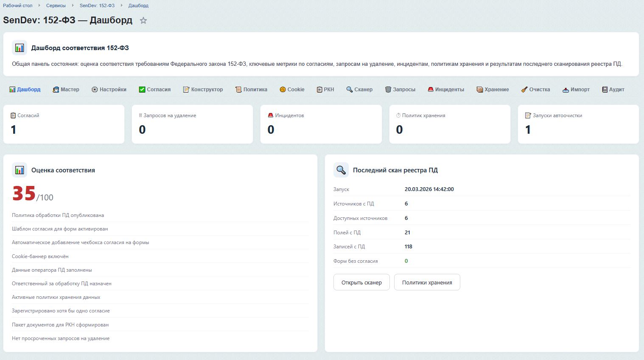644x360 pixels.
Task: Click the Сервисы breadcrumb link
Action: (x=56, y=6)
